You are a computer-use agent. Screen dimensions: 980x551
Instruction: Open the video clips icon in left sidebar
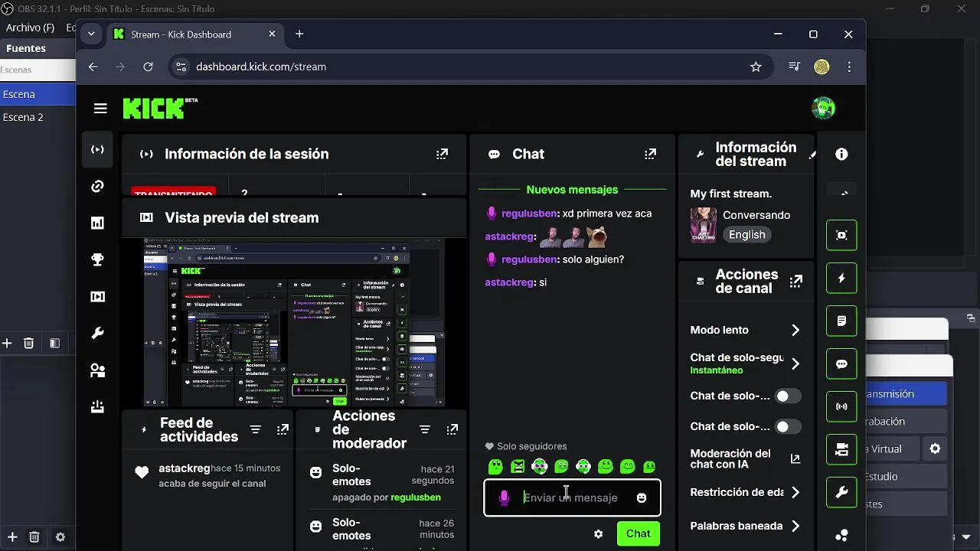coord(97,296)
